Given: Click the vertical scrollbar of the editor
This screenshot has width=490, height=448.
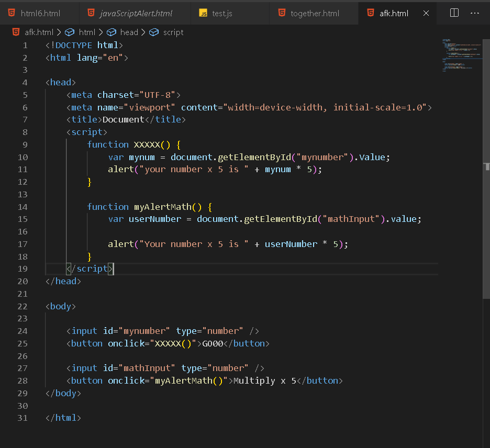Looking at the screenshot, I should (486, 169).
